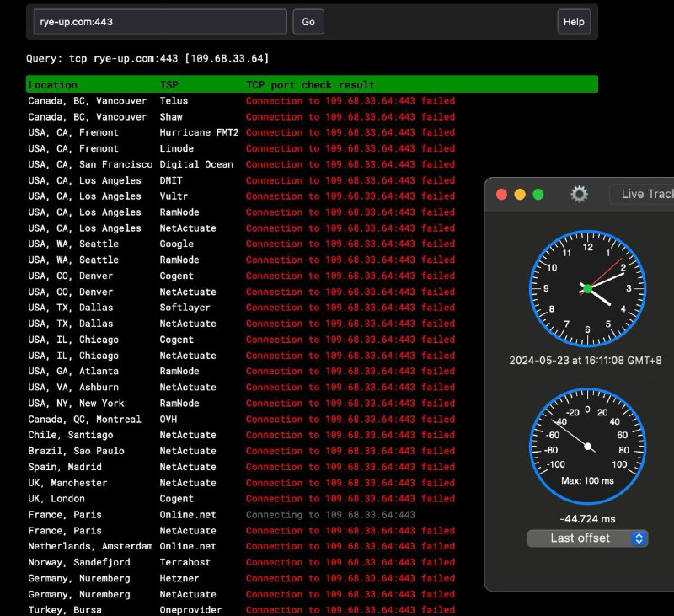Click the Location column header
674x616 pixels.
click(53, 85)
